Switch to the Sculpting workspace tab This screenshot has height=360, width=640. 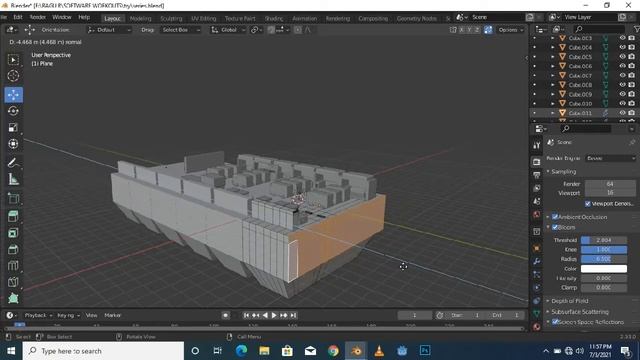[x=171, y=18]
